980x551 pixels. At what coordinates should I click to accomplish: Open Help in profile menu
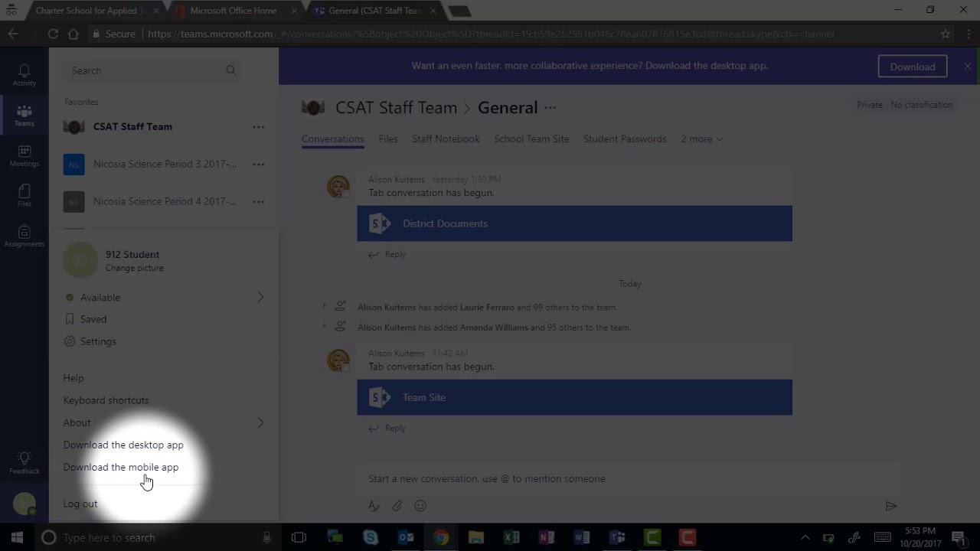tap(73, 378)
